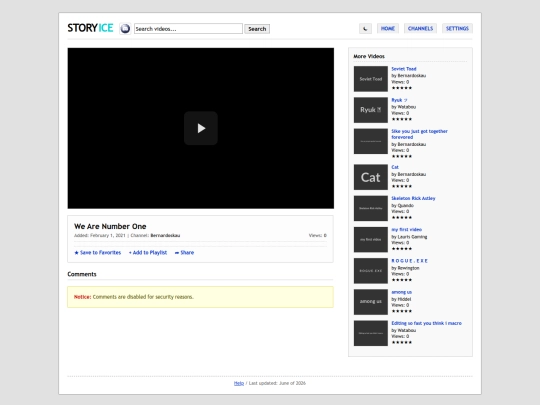Image resolution: width=540 pixels, height=405 pixels.
Task: Click the star rating under Cat
Action: [x=402, y=186]
